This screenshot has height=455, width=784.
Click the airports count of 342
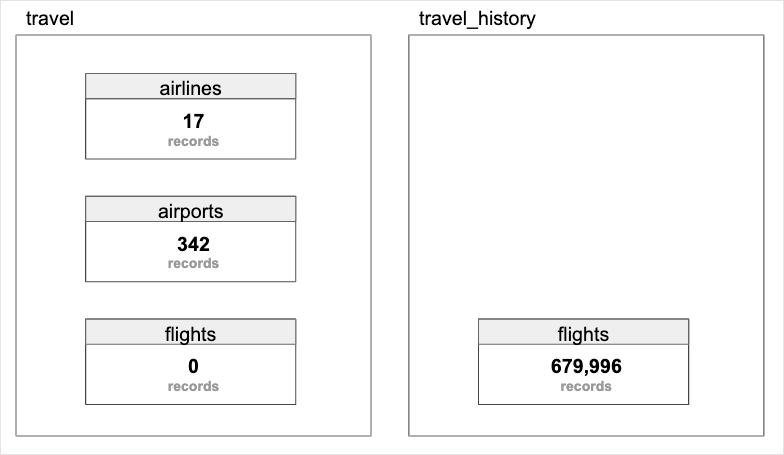tap(193, 244)
